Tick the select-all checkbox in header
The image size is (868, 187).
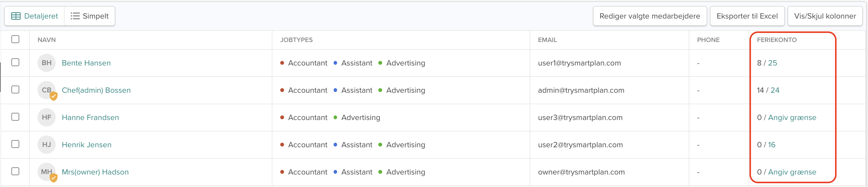pos(15,39)
